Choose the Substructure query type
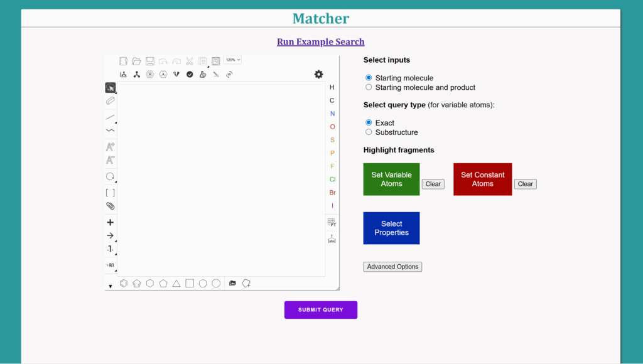 coord(369,132)
